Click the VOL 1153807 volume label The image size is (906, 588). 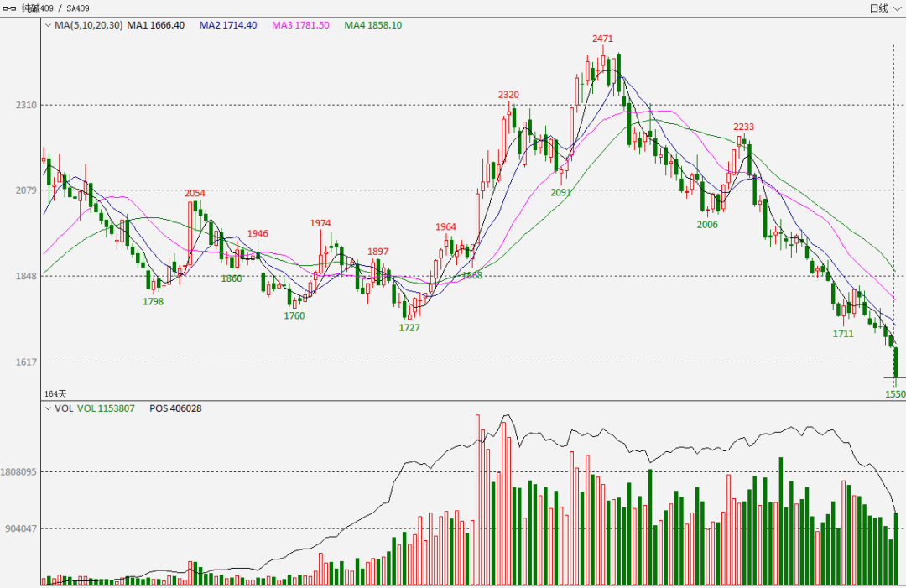coord(106,408)
